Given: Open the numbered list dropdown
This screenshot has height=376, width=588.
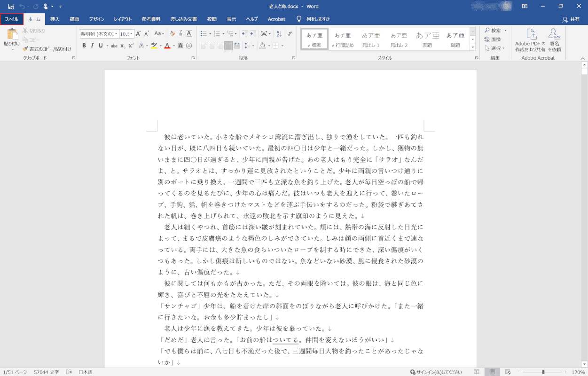Looking at the screenshot, I should point(222,33).
